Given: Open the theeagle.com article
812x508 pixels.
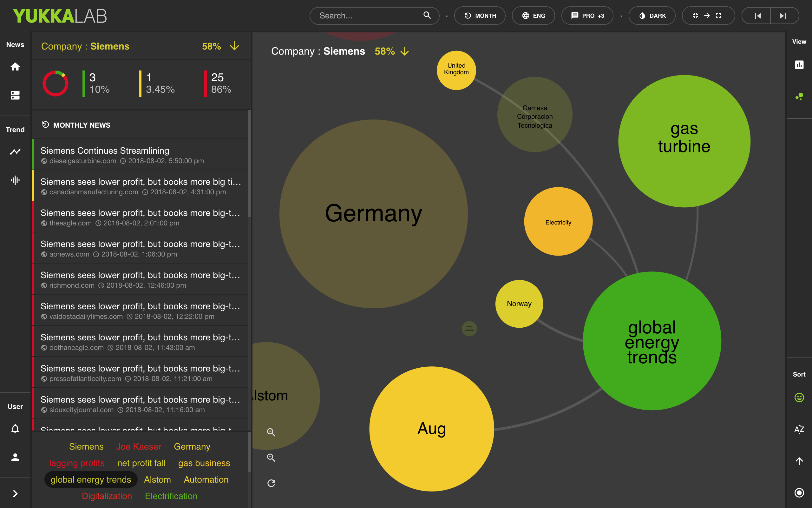Looking at the screenshot, I should [x=140, y=217].
